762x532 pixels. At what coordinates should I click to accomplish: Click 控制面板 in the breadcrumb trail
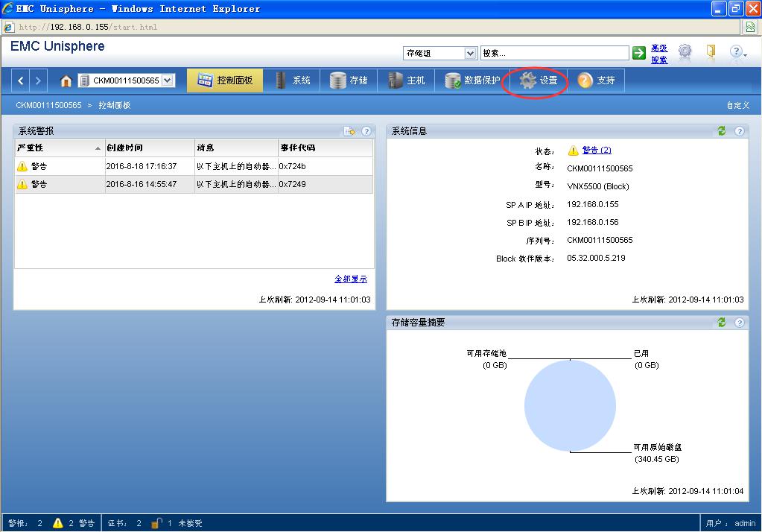115,106
